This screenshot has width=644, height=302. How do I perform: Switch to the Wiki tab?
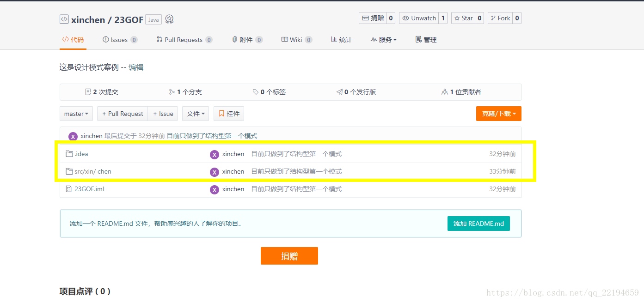coord(297,40)
